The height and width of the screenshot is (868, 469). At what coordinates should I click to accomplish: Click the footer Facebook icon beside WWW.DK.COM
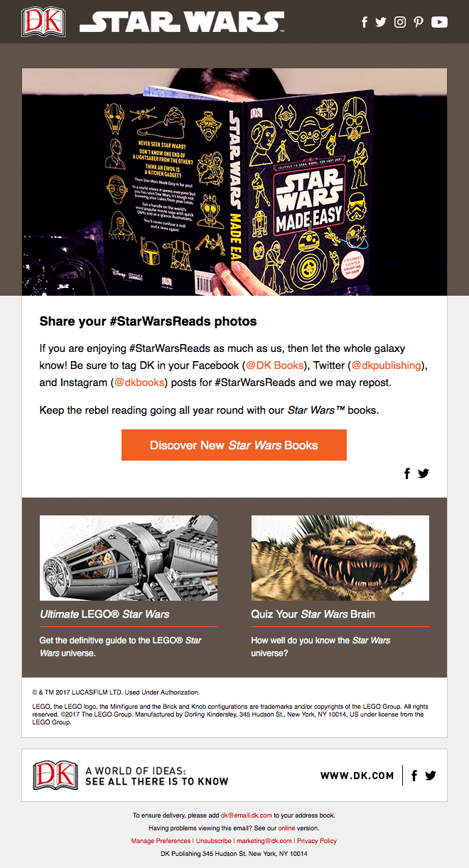(x=414, y=776)
